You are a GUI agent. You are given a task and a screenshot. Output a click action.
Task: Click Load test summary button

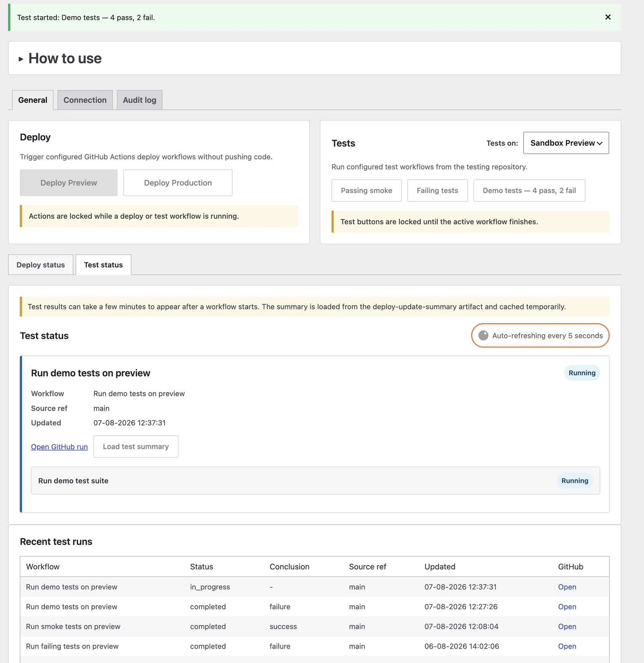[x=136, y=447]
